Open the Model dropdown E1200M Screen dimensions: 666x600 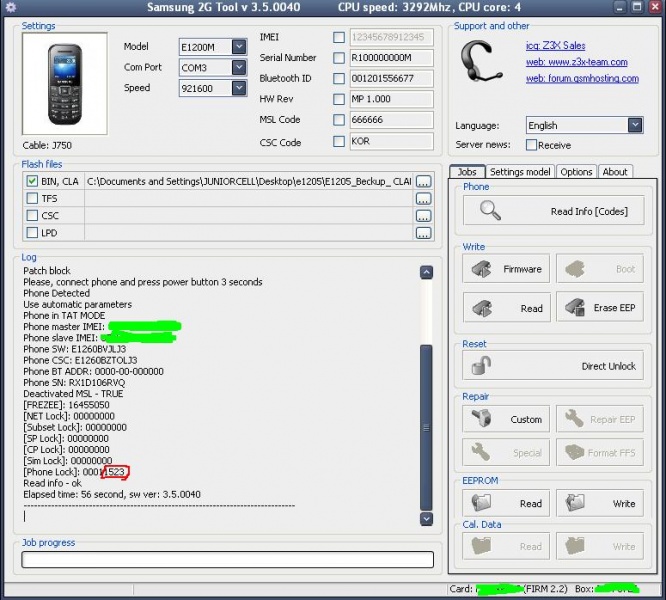[x=239, y=47]
